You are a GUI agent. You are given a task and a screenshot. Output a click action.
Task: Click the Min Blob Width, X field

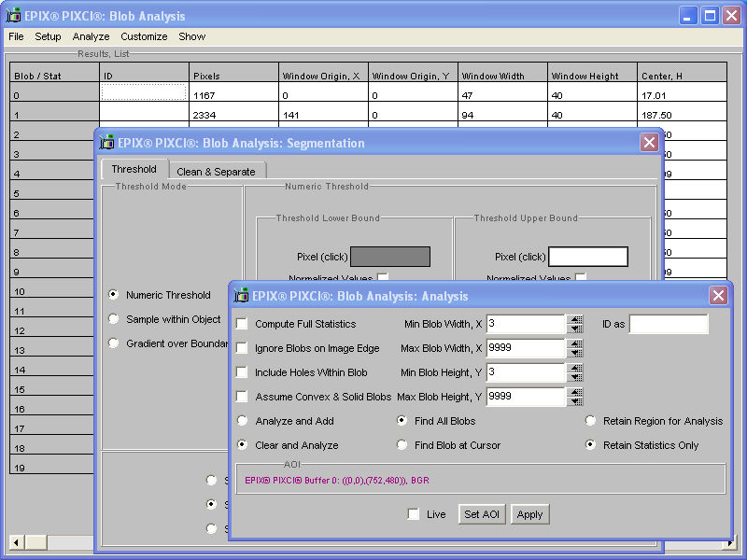tap(526, 324)
